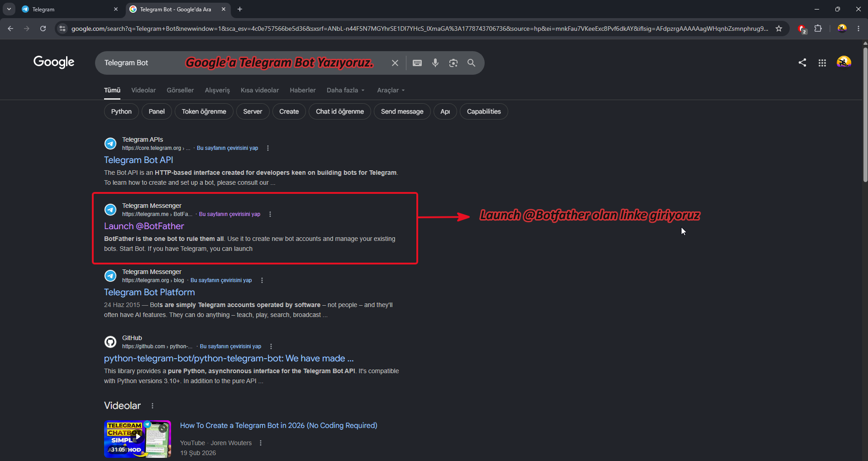The width and height of the screenshot is (868, 461).
Task: Switch to the Telegram tab
Action: pyautogui.click(x=68, y=9)
